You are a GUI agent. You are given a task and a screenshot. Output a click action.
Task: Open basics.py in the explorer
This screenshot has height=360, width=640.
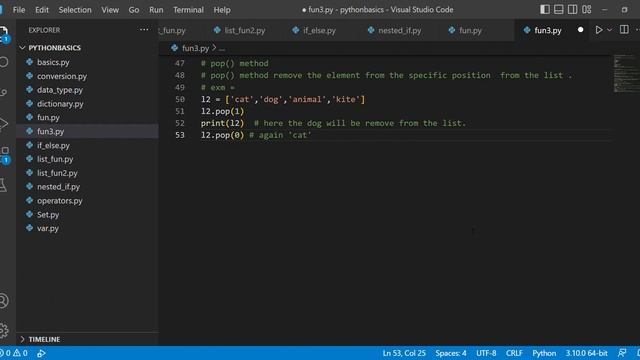click(x=53, y=62)
